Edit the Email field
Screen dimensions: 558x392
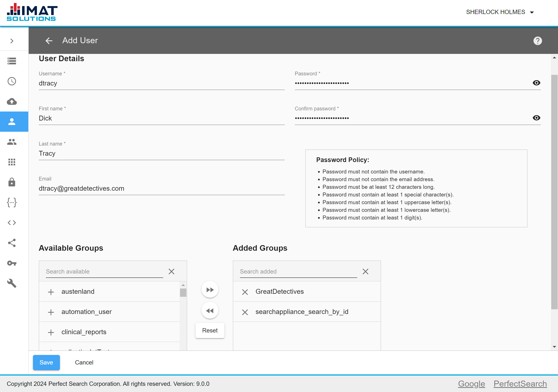click(162, 188)
